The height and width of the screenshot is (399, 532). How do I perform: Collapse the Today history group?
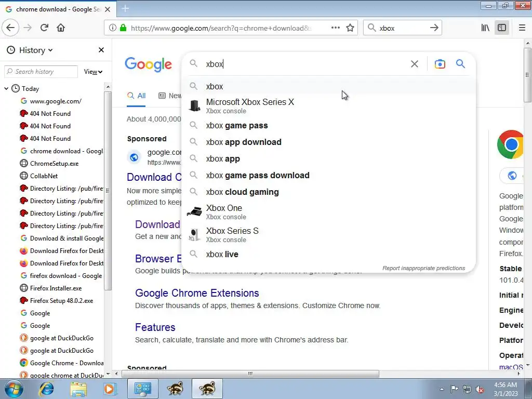pyautogui.click(x=6, y=88)
